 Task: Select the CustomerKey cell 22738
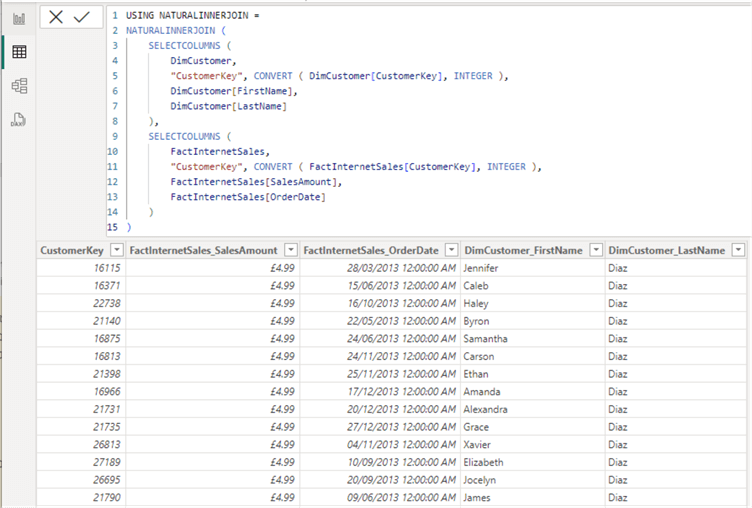[81, 303]
